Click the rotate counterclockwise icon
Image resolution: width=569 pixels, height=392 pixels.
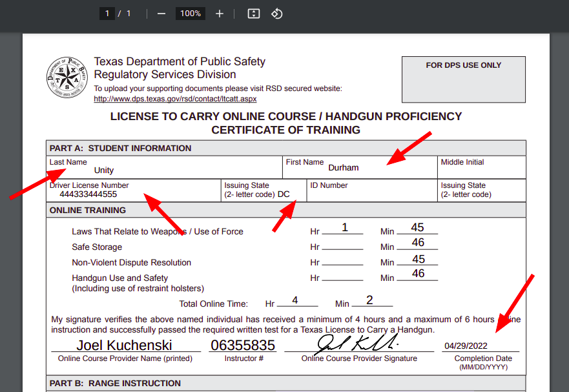click(x=277, y=14)
